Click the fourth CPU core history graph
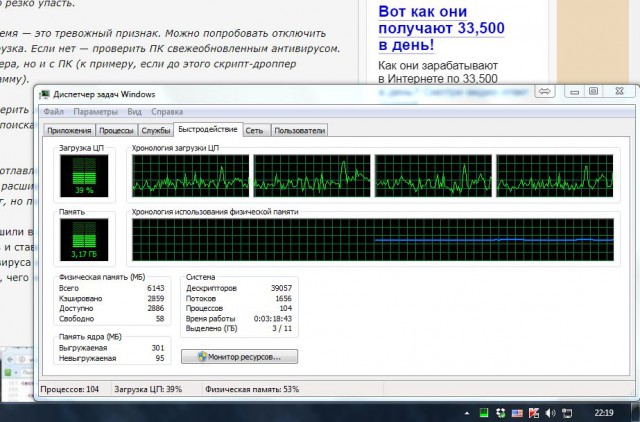The image size is (640, 422). 555,176
